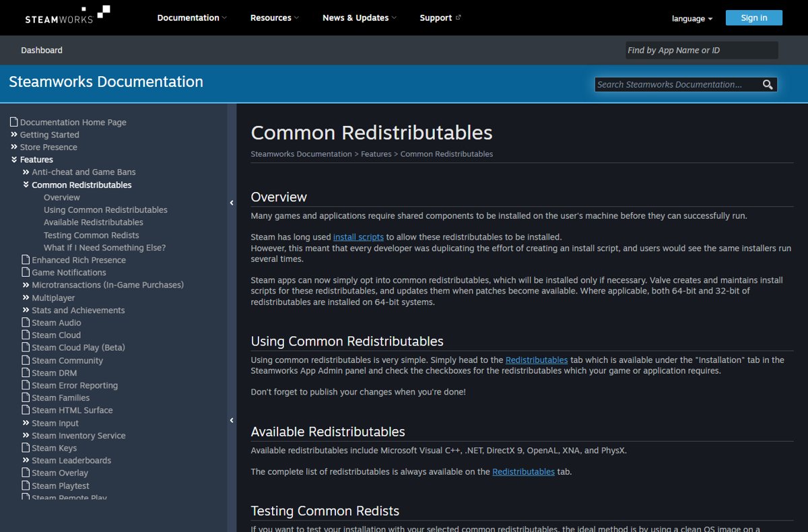Expand the Getting Started section
Screen dimensions: 808x532
pos(14,135)
